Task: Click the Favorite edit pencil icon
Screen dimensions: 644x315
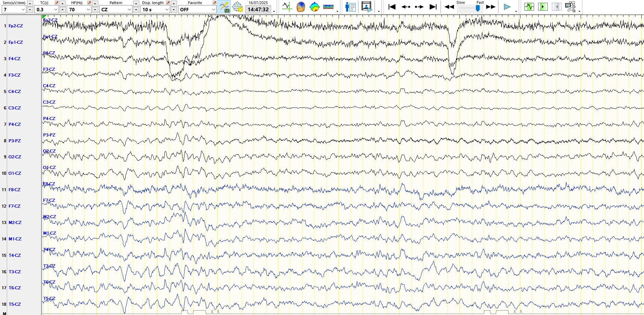Action: [214, 3]
